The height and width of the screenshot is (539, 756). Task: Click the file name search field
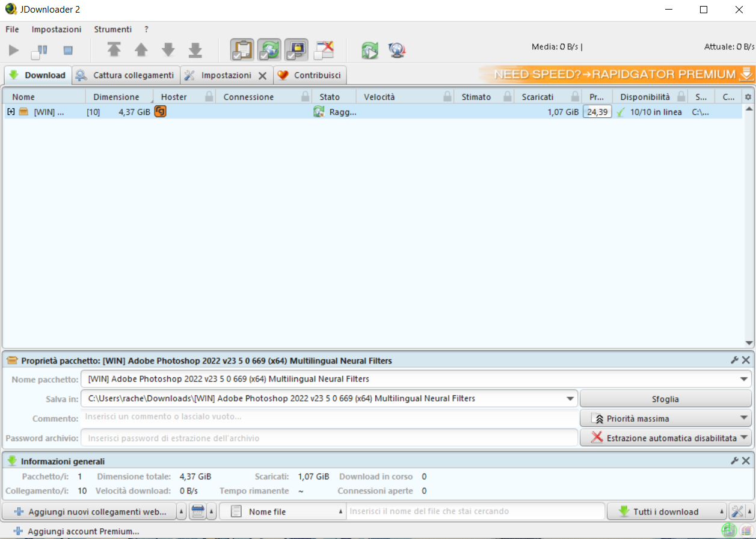(x=476, y=511)
